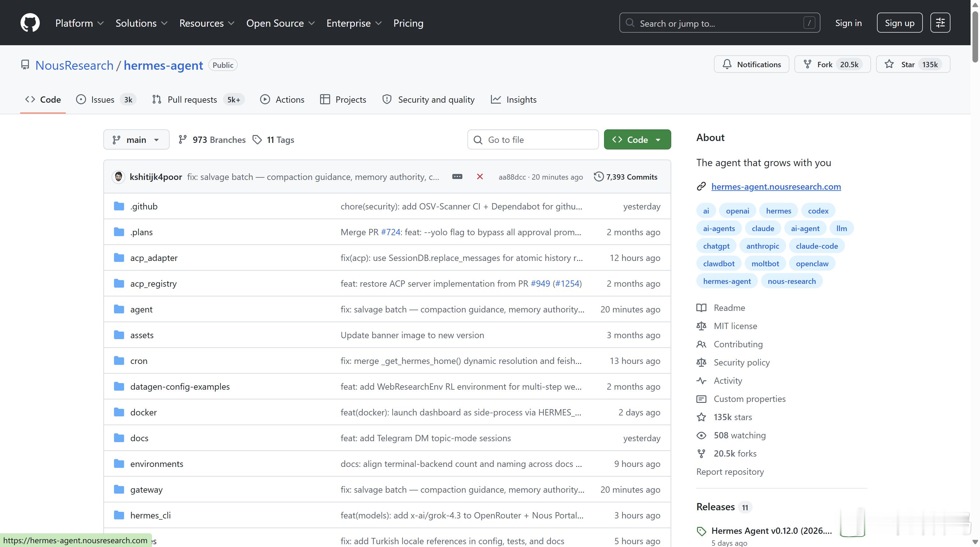Viewport: 980px width, 547px height.
Task: Open the 20.5k forks link
Action: (x=735, y=453)
